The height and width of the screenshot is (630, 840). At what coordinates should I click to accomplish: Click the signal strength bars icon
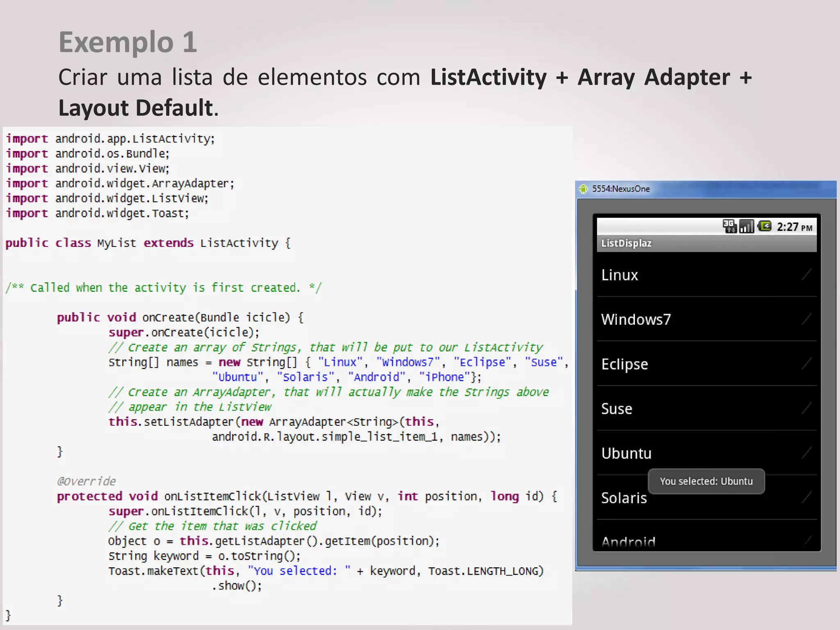[x=746, y=226]
